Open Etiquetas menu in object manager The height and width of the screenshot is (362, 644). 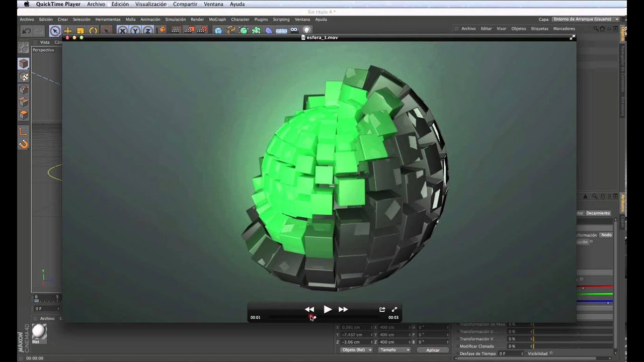point(539,29)
